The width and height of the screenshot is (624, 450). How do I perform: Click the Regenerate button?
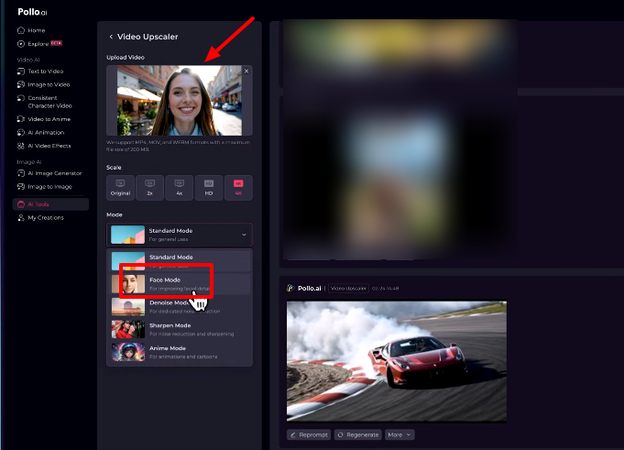point(357,435)
